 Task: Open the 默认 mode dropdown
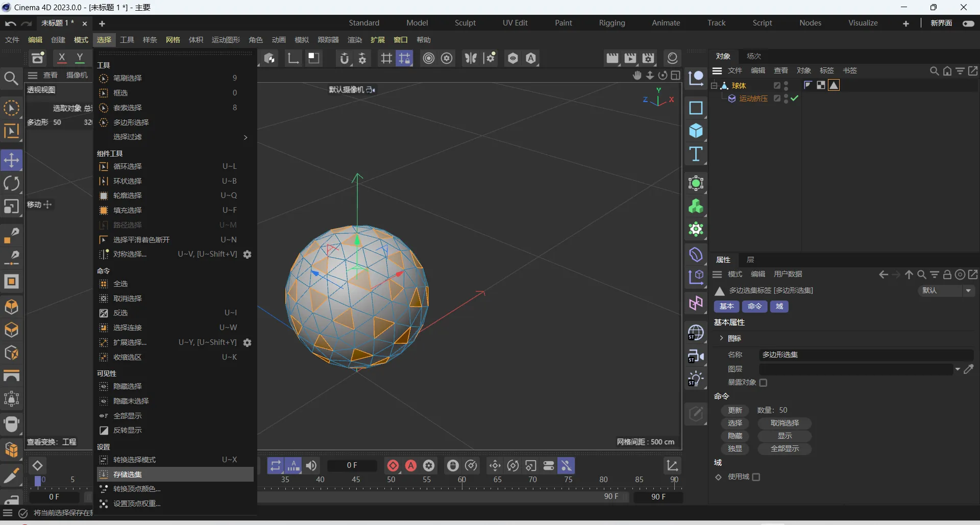coord(946,290)
